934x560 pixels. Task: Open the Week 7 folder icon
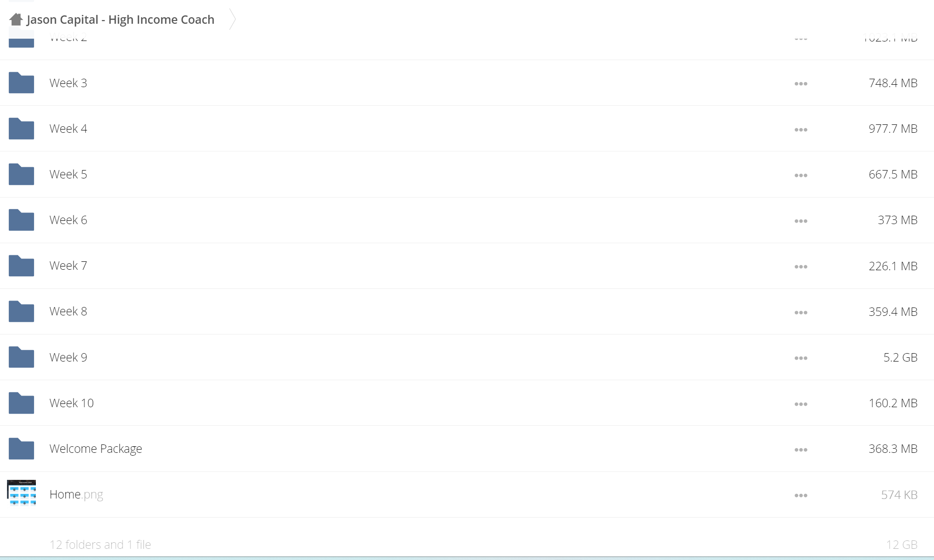pos(21,266)
